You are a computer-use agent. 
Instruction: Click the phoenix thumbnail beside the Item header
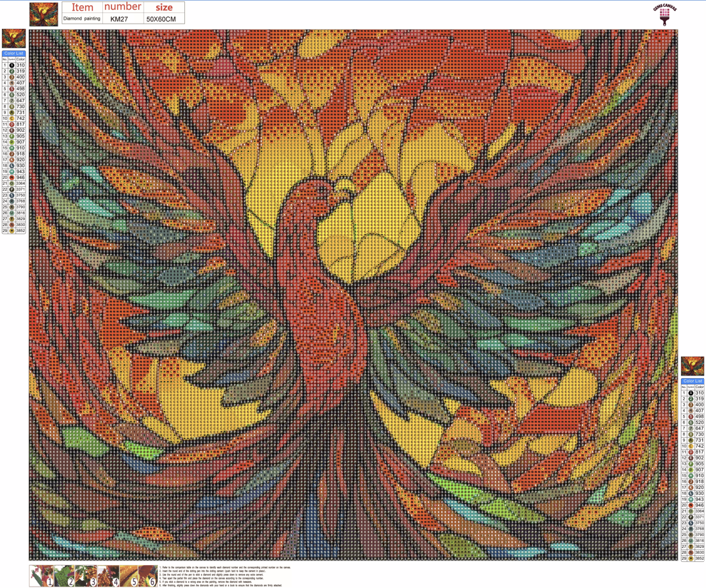43,14
